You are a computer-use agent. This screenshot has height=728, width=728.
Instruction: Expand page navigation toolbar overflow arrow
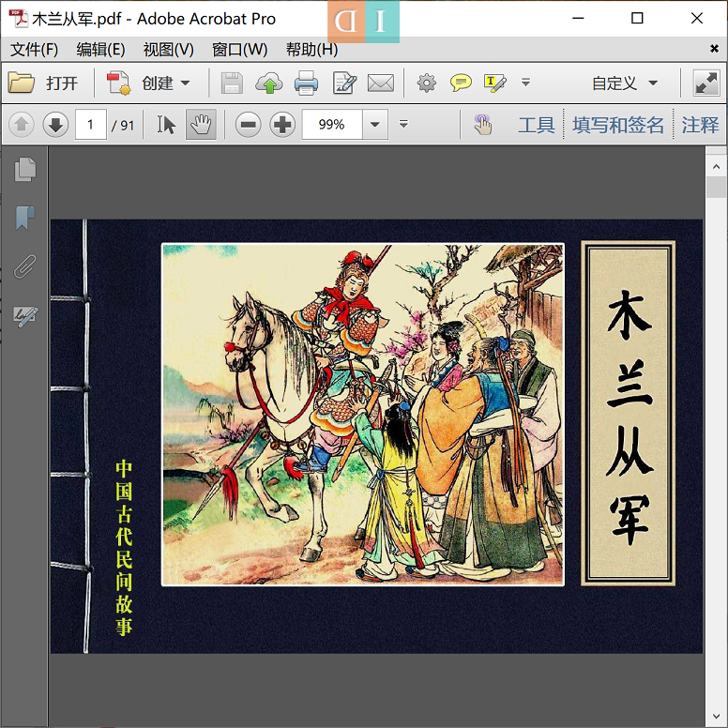pos(403,124)
